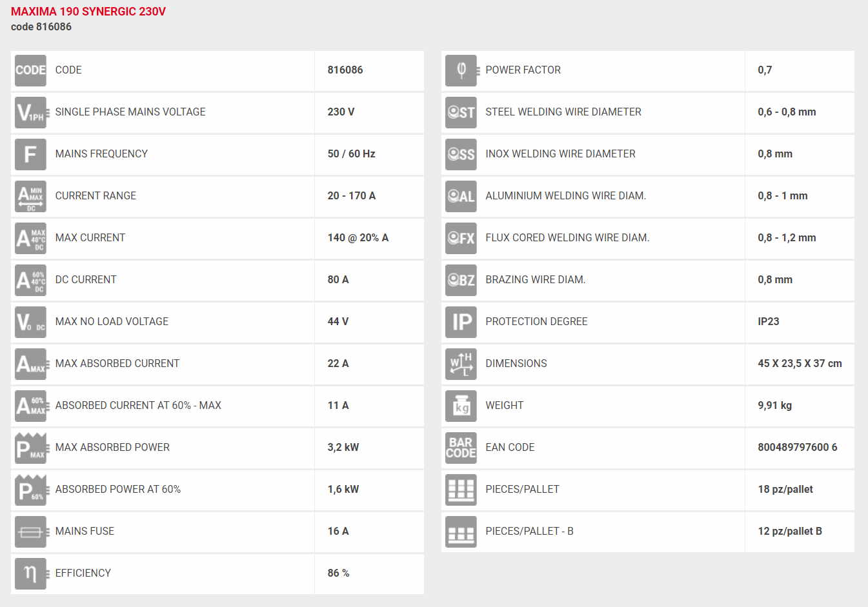
Task: Click the 'SINGLE PHASE MAINS VOLTAGE' label
Action: (x=130, y=112)
